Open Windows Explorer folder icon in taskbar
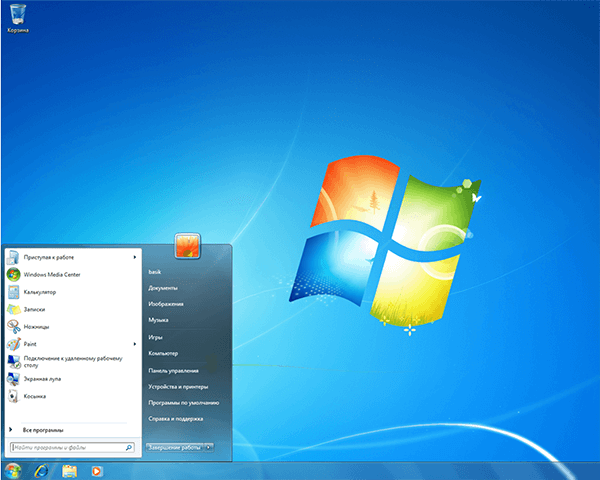 pyautogui.click(x=69, y=471)
